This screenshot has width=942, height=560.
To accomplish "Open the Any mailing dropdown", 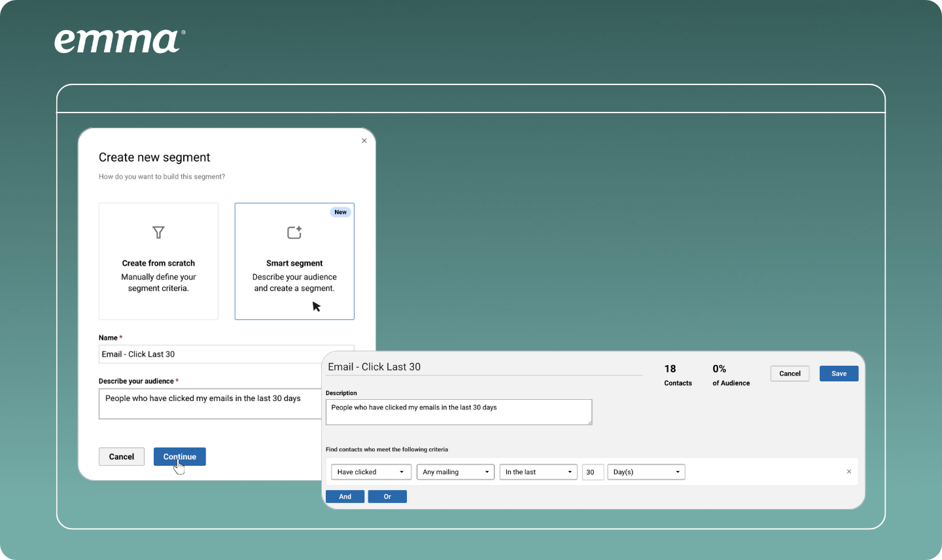I will point(455,472).
